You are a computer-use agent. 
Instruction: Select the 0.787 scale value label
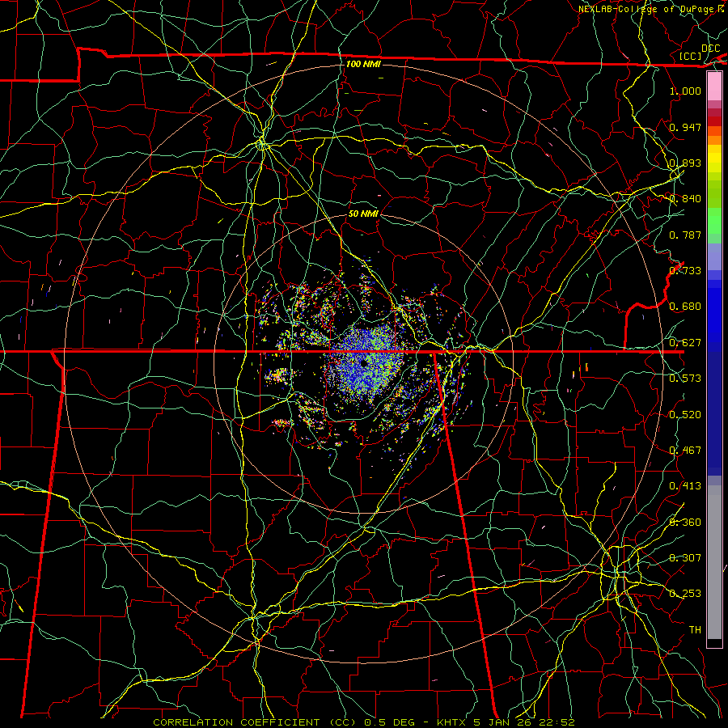(685, 235)
